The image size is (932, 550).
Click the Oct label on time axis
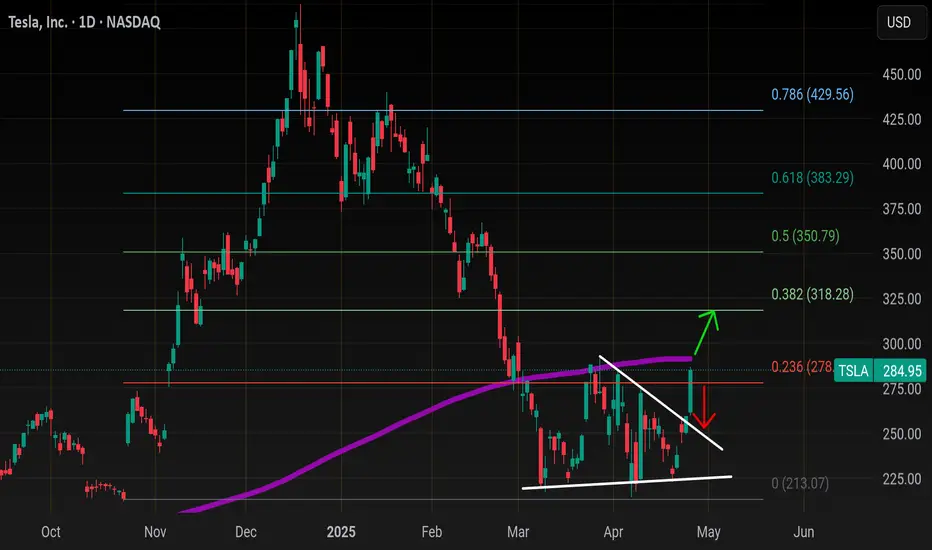coord(51,532)
